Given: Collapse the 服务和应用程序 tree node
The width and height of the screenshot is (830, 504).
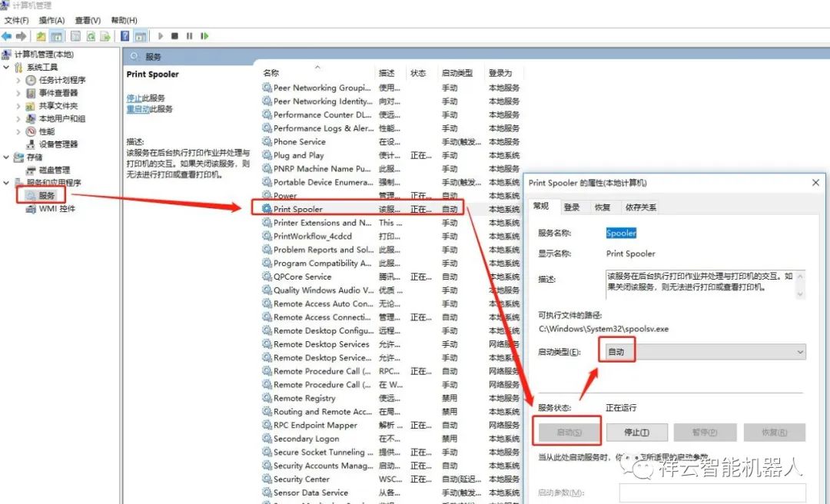Looking at the screenshot, I should [6, 183].
